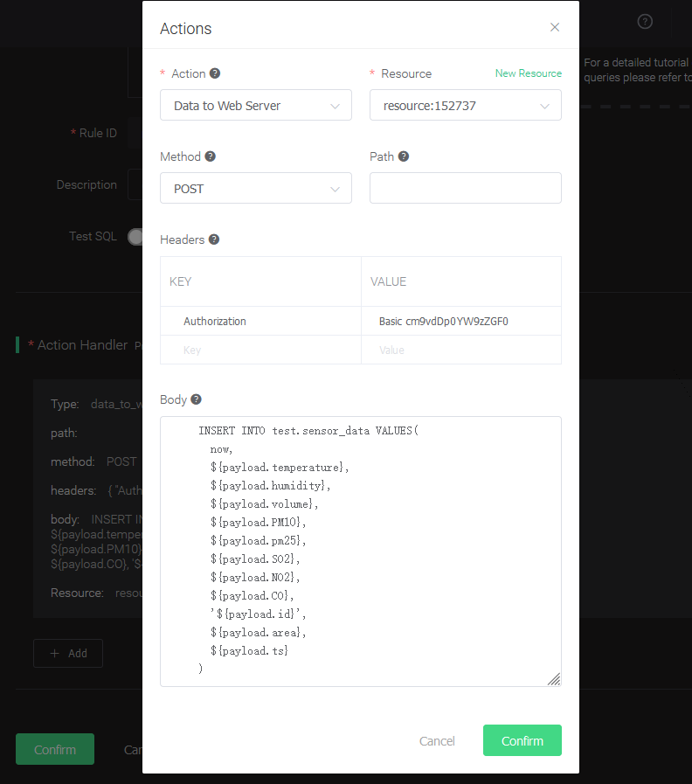Click the help icon next to Action label

pyautogui.click(x=215, y=73)
